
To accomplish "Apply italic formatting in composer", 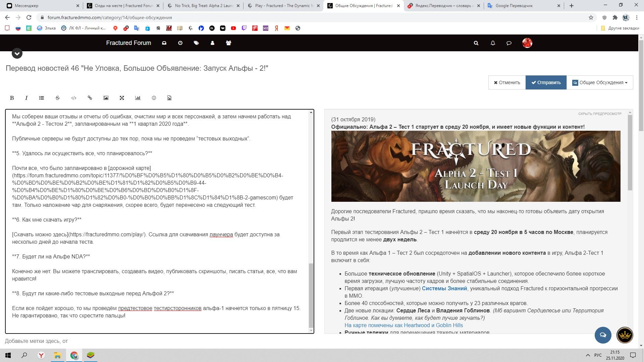I will (26, 98).
